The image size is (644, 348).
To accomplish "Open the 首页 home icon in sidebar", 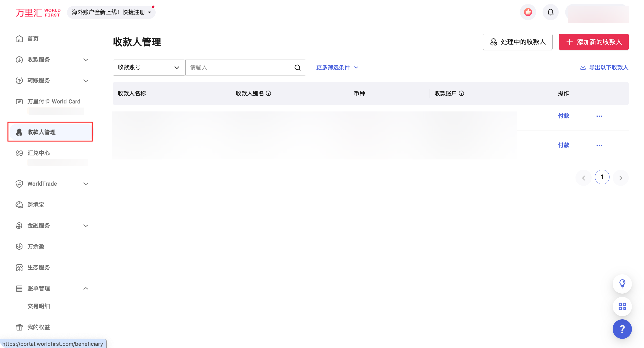I will 19,39.
